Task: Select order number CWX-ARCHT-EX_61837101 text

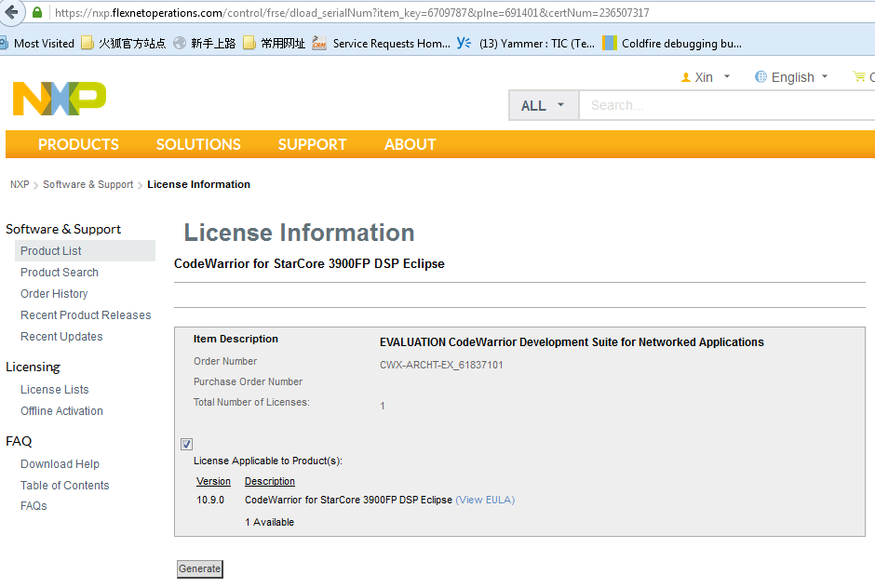Action: click(441, 365)
